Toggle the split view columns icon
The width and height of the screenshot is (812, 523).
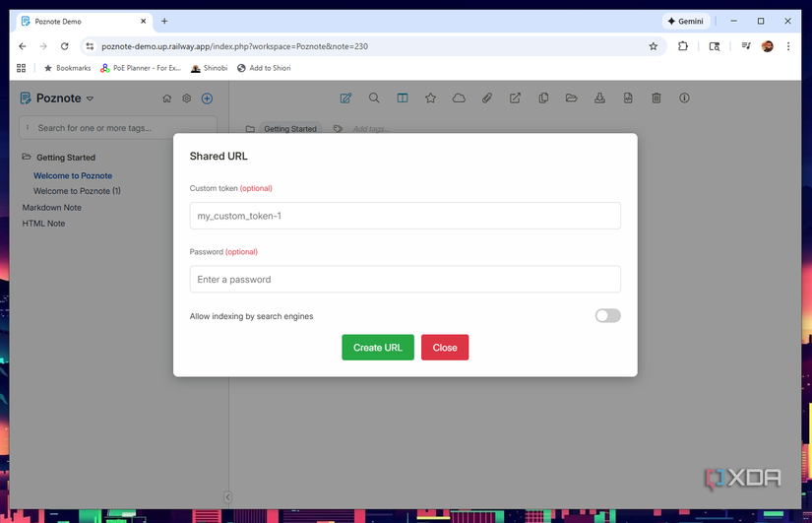[403, 98]
